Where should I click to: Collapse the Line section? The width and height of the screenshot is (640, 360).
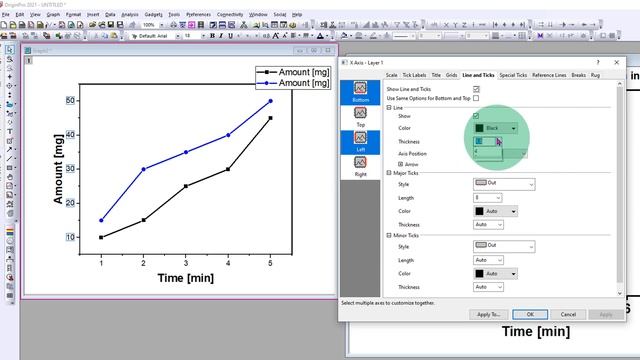389,108
